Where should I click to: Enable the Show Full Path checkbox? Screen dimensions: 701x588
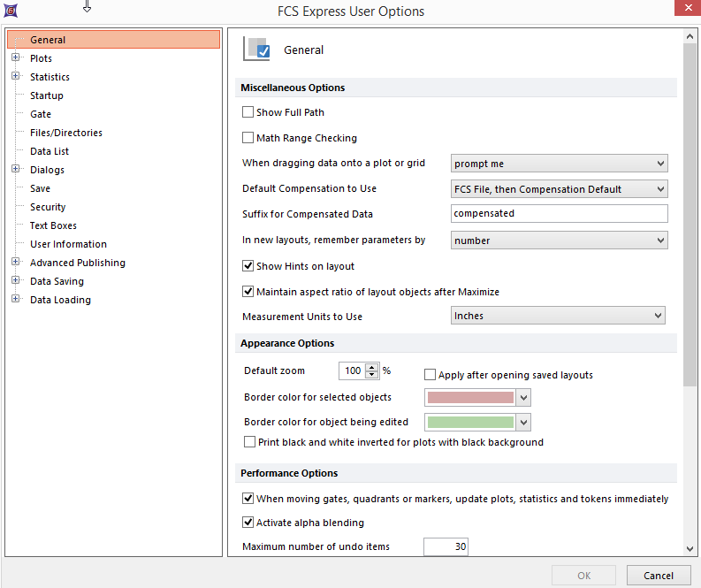tap(248, 112)
